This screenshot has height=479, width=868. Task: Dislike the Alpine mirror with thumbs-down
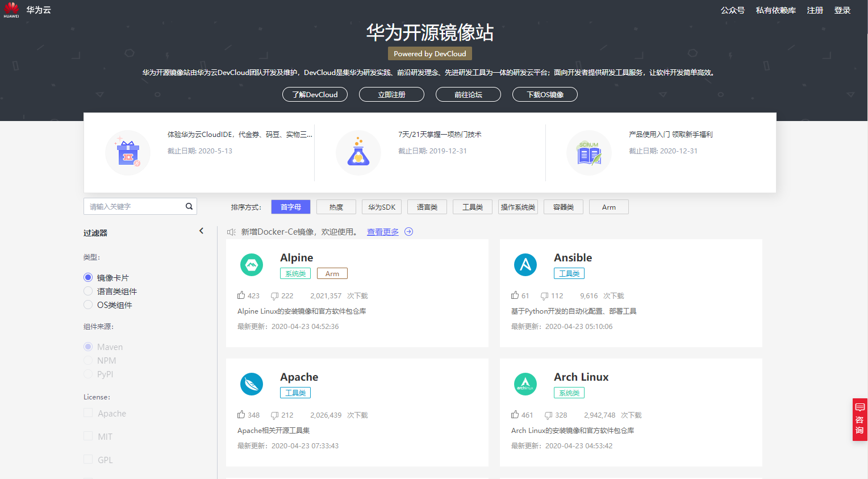pos(275,296)
